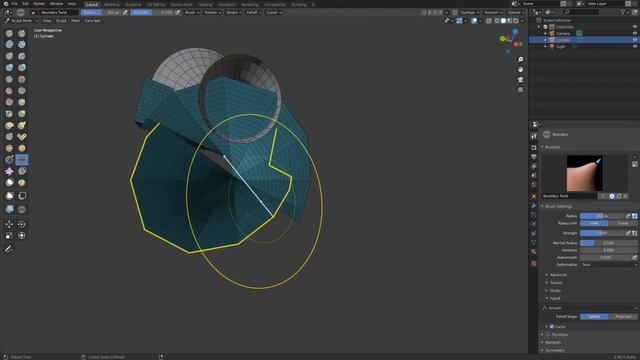Set Radius Unit to View
This screenshot has width=640, height=360.
[x=594, y=223]
